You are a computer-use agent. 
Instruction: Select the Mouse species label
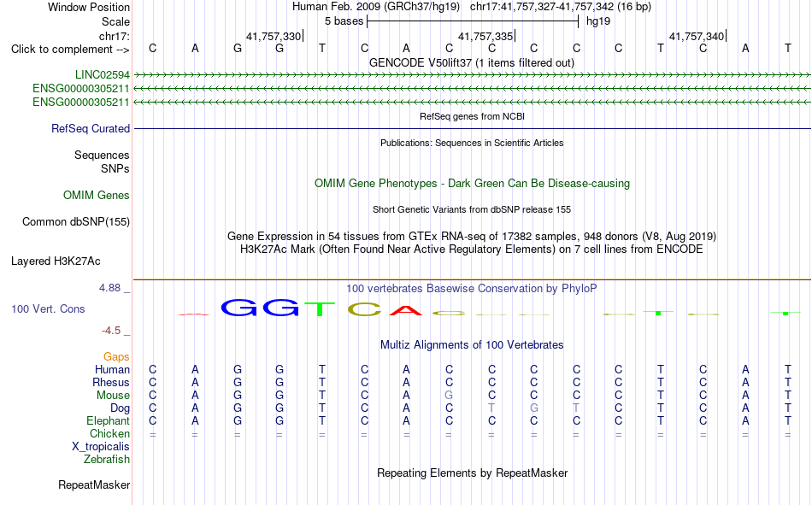(114, 395)
